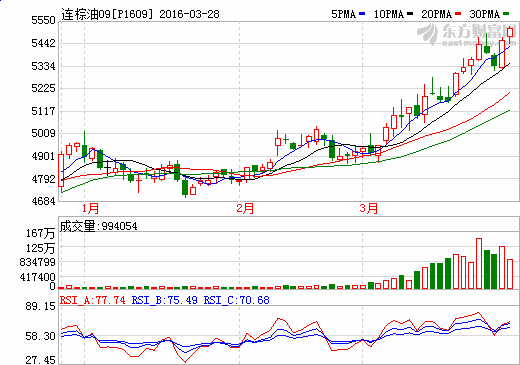
Task: Click the 125万 volume axis label
Action: point(40,248)
